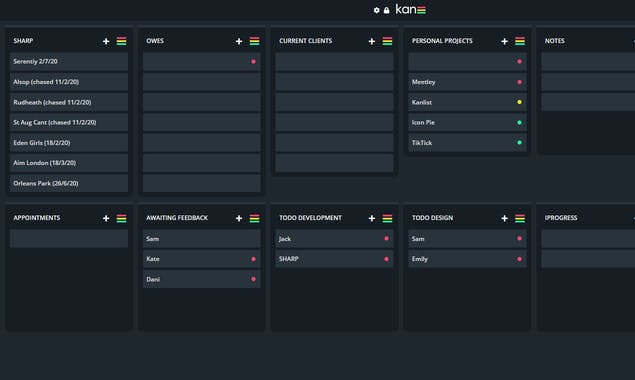Screen dimensions: 635x380
Task: Click the CURRENT CLIENTS list title
Action: 305,41
